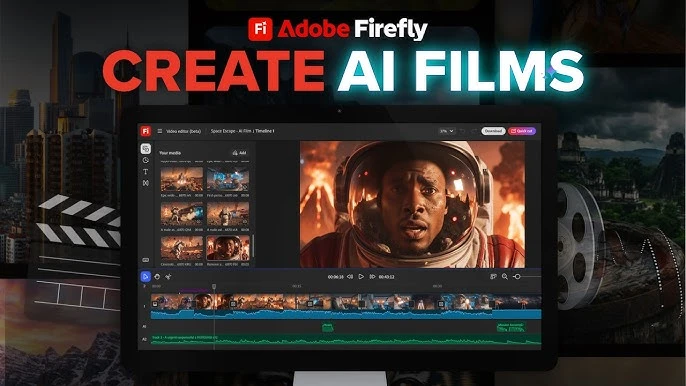The height and width of the screenshot is (386, 686).
Task: Click the red Firefly Fi home logo in the editor
Action: coord(146,131)
